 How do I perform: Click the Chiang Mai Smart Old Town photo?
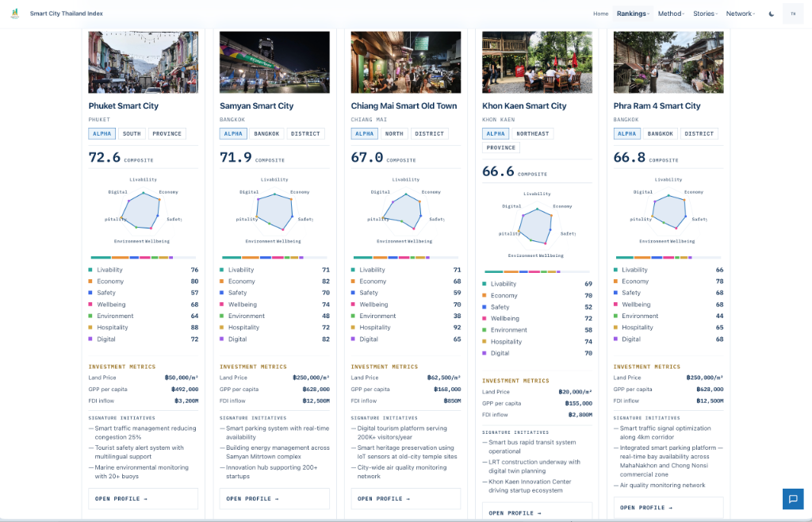coord(405,62)
